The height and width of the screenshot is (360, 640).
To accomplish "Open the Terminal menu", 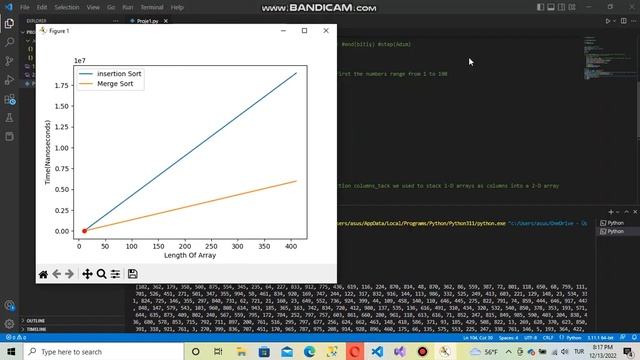I will (x=152, y=7).
